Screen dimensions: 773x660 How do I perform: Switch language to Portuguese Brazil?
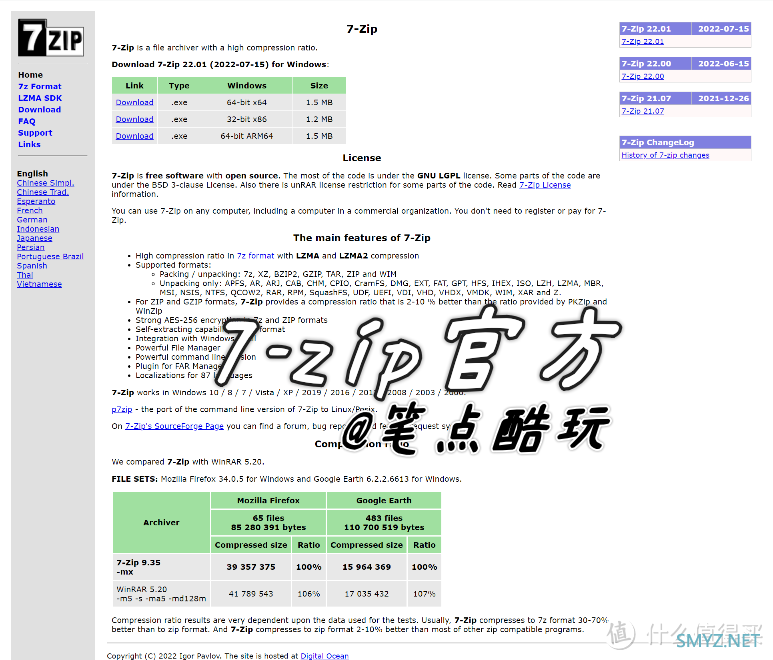tap(50, 257)
